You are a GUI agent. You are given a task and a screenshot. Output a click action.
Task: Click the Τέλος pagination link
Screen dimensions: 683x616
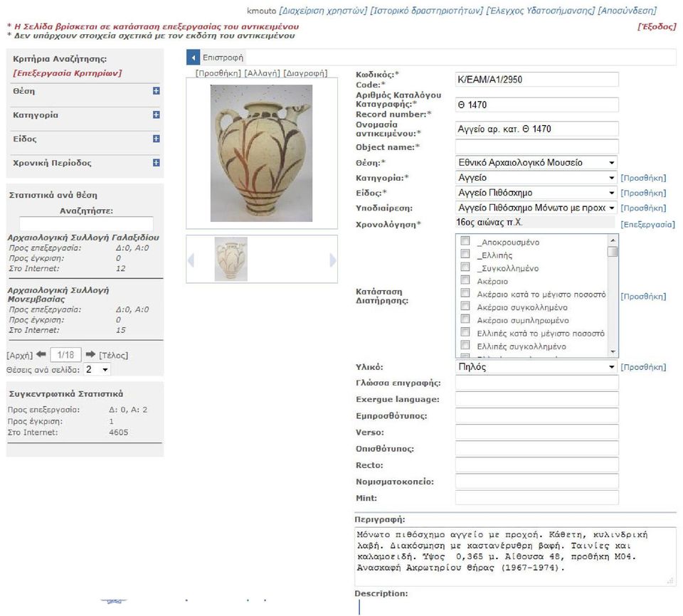114,355
